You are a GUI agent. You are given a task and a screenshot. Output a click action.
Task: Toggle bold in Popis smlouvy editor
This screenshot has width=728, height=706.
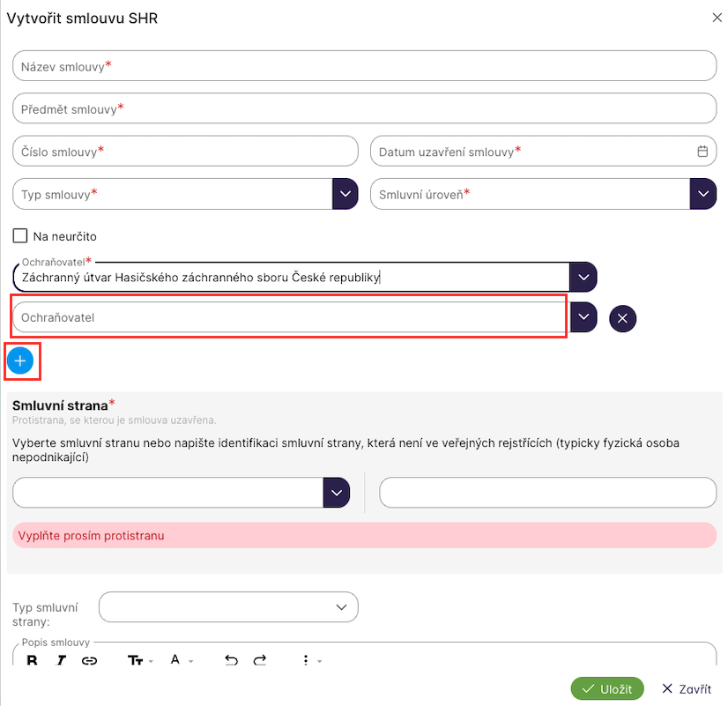pyautogui.click(x=33, y=660)
